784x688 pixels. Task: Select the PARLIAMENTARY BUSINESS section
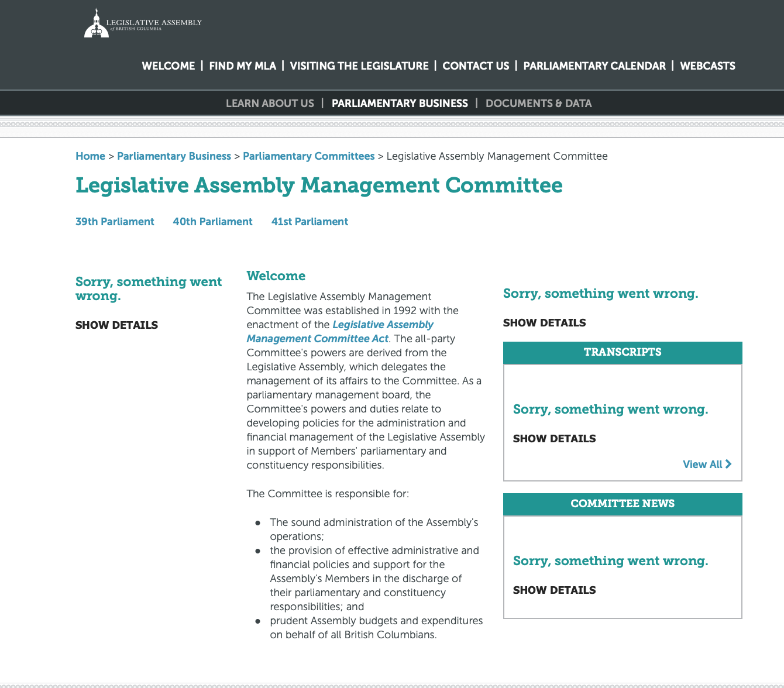click(x=400, y=103)
